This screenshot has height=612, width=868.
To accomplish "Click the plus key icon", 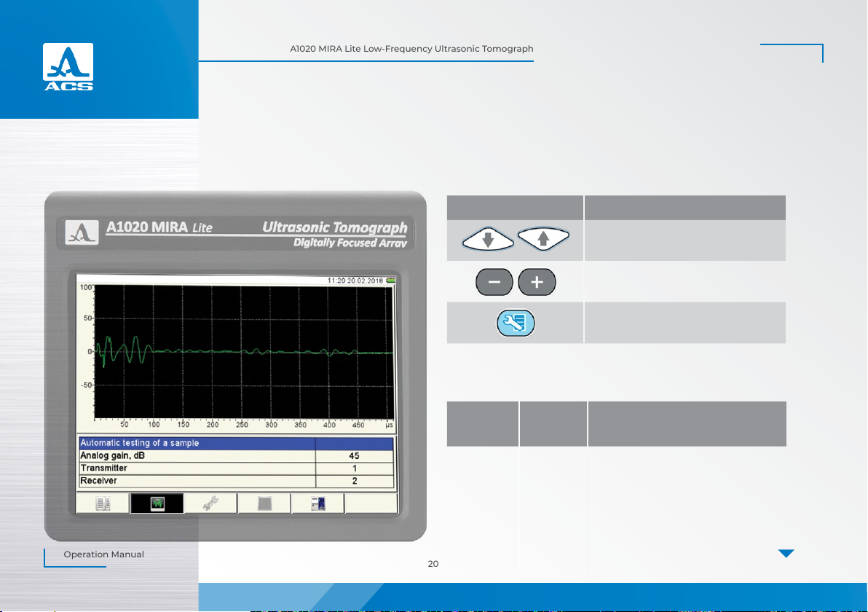I will (537, 282).
